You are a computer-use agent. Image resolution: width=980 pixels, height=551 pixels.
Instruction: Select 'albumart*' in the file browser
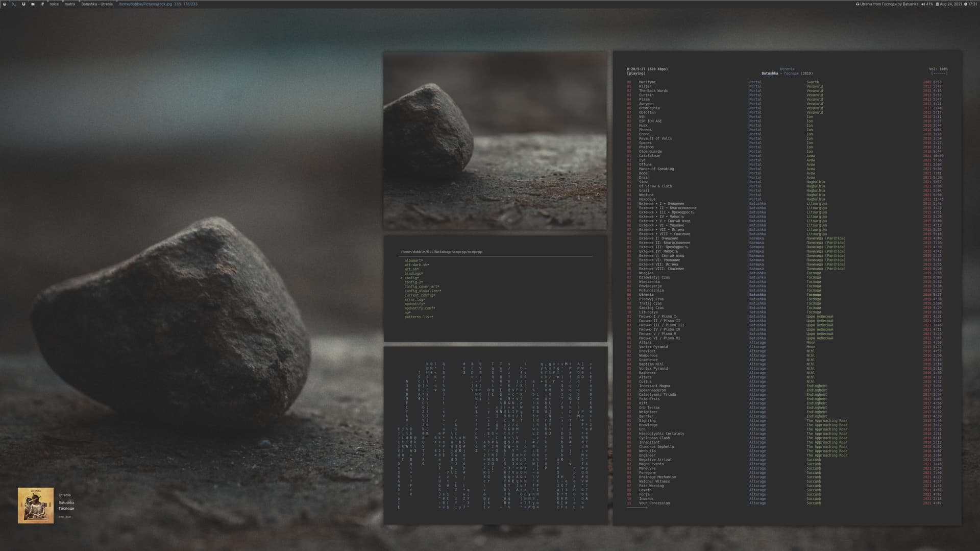[413, 260]
